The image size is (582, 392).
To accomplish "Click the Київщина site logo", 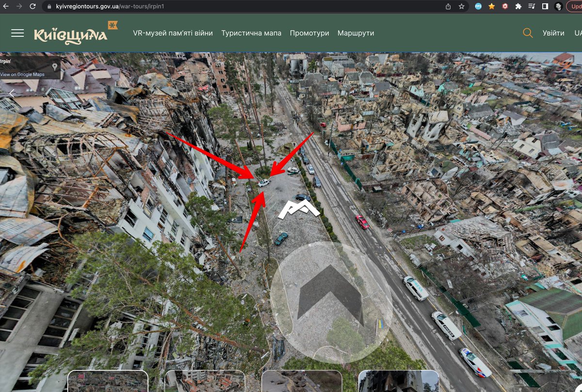I will pos(76,33).
